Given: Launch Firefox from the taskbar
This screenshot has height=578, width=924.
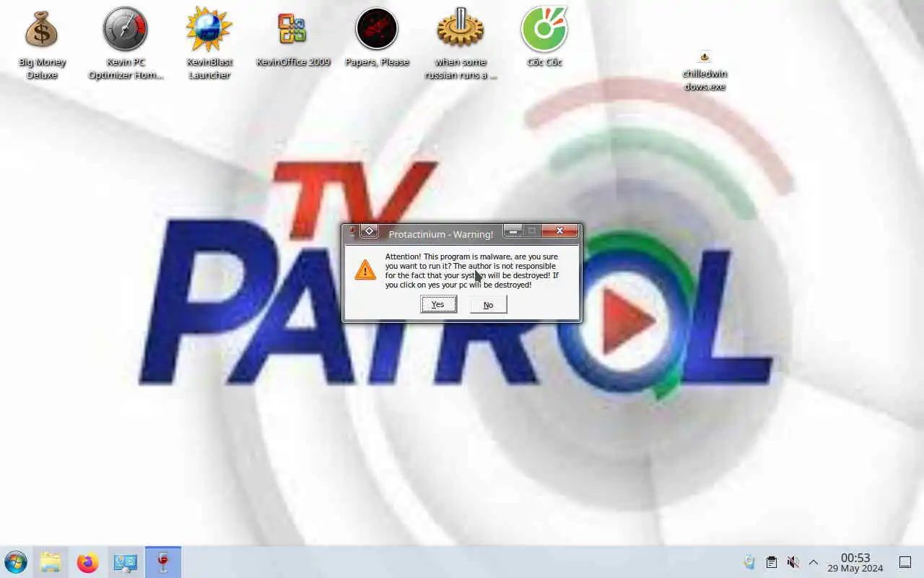Looking at the screenshot, I should (x=88, y=562).
